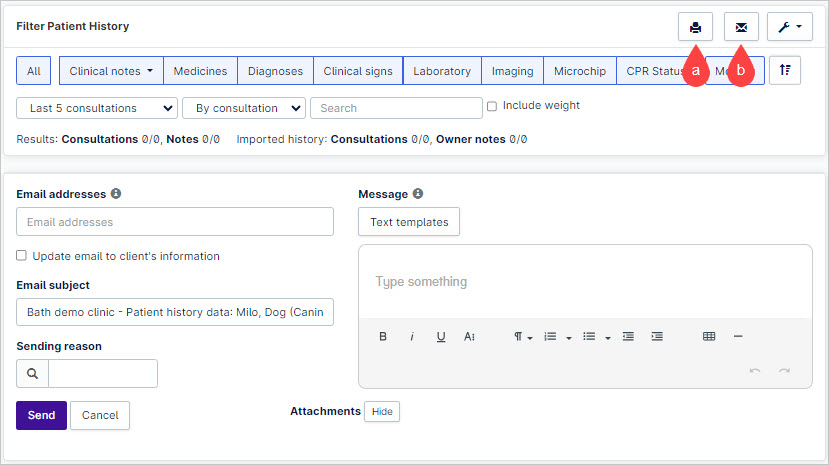829x465 pixels.
Task: Click the email envelope icon
Action: click(741, 27)
